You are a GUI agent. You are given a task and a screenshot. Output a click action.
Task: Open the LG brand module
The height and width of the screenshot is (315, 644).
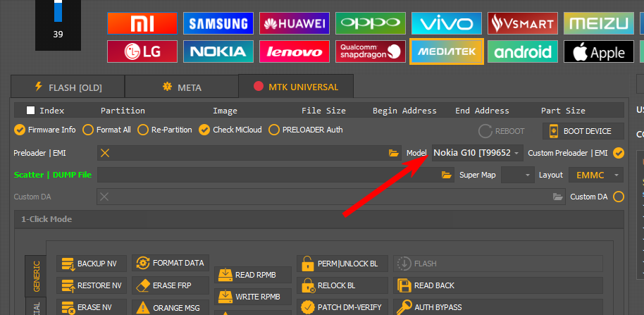[x=142, y=51]
